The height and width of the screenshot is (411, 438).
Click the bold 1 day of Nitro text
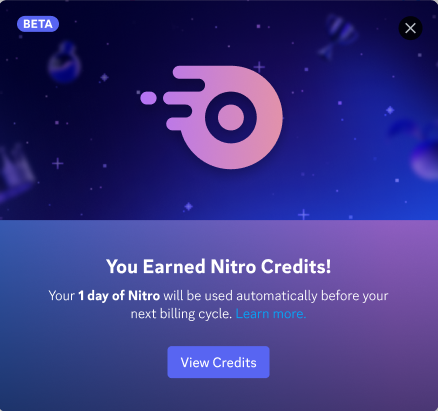click(x=119, y=296)
